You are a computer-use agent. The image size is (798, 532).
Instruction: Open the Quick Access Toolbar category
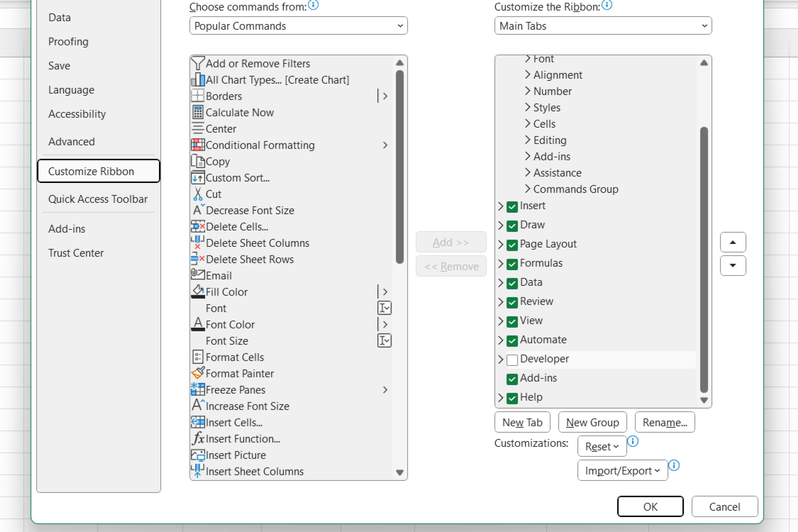[98, 199]
